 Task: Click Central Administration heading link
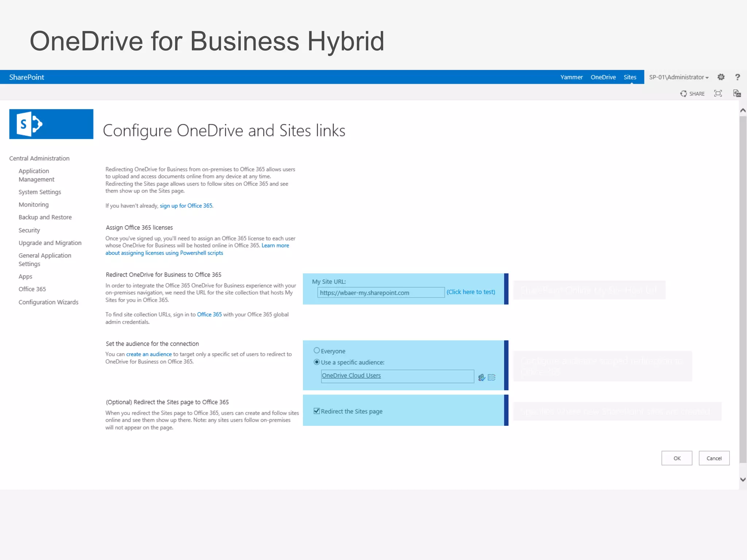pyautogui.click(x=39, y=158)
